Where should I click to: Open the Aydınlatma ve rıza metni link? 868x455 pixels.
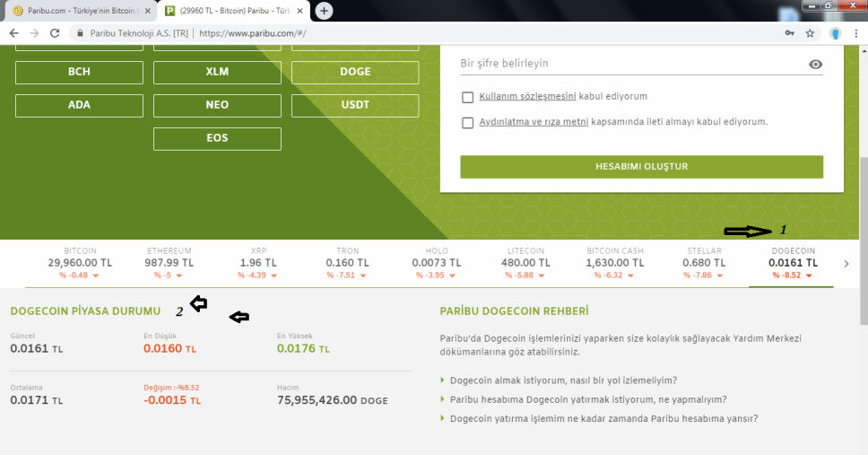534,122
